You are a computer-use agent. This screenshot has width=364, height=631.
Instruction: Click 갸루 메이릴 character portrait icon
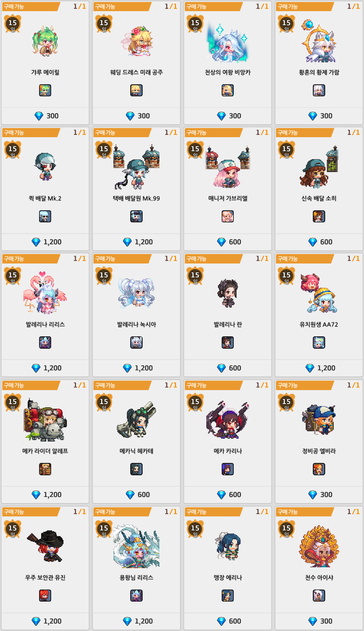pyautogui.click(x=45, y=90)
